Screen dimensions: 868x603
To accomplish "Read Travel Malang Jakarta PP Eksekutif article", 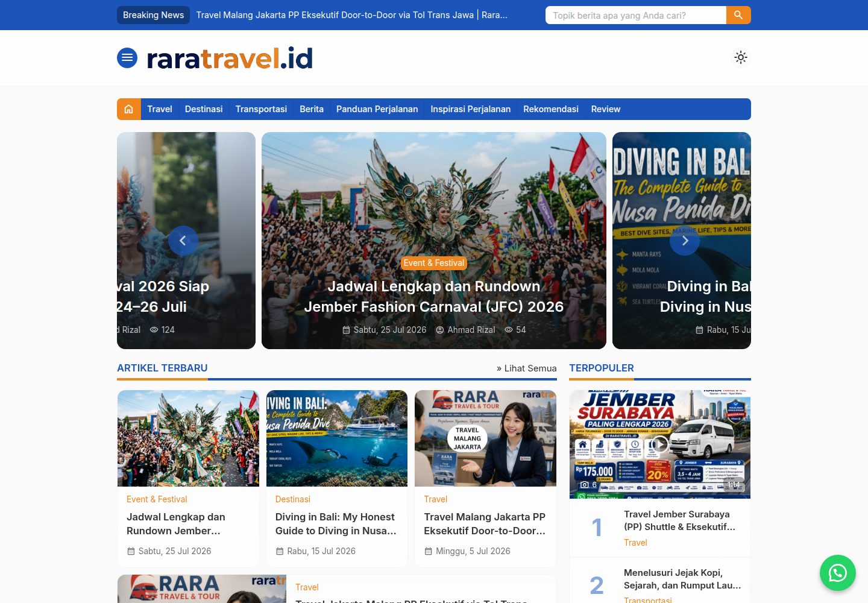I will (485, 524).
